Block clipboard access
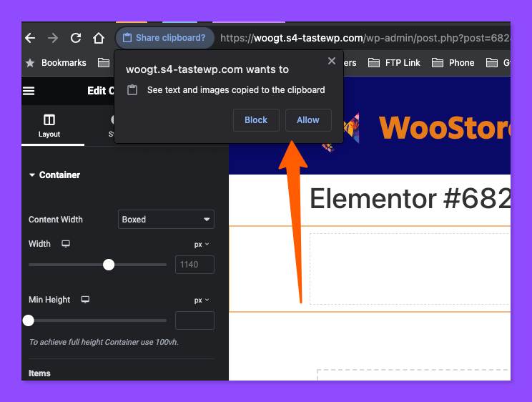This screenshot has height=402, width=532. pyautogui.click(x=256, y=120)
